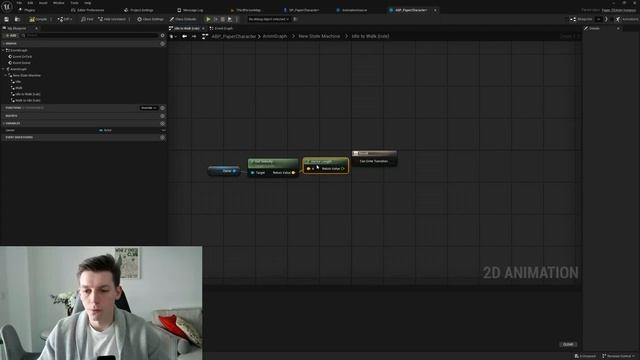Open the Functions Override dropdown
The image size is (640, 360).
[x=149, y=108]
